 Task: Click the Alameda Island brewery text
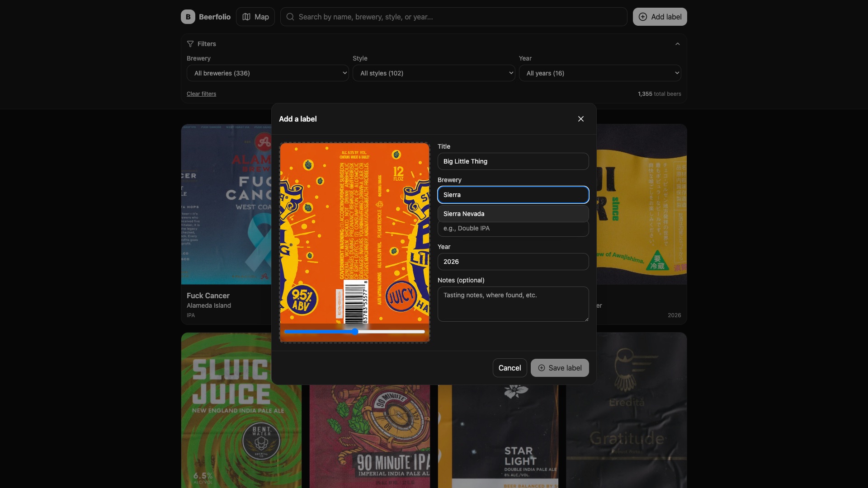pyautogui.click(x=209, y=305)
